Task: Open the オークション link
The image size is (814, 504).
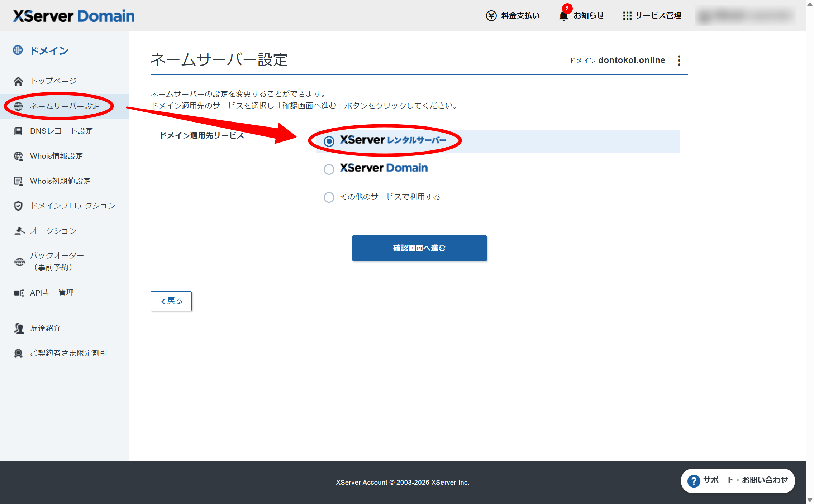Action: [53, 231]
